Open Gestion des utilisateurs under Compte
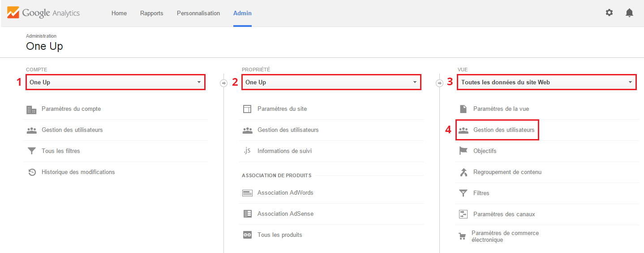The height and width of the screenshot is (253, 644). (x=72, y=130)
